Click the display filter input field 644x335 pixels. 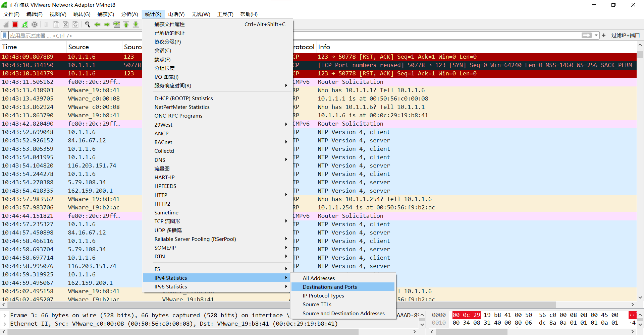click(295, 35)
